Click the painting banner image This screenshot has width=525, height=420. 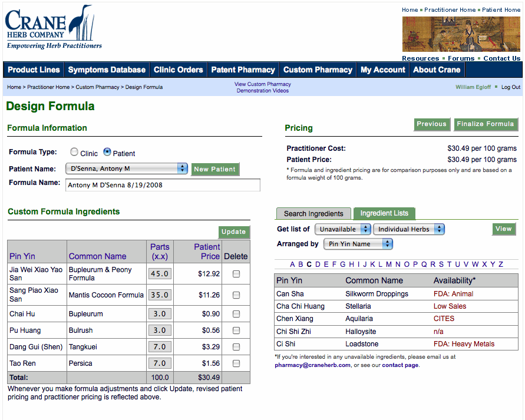(461, 34)
